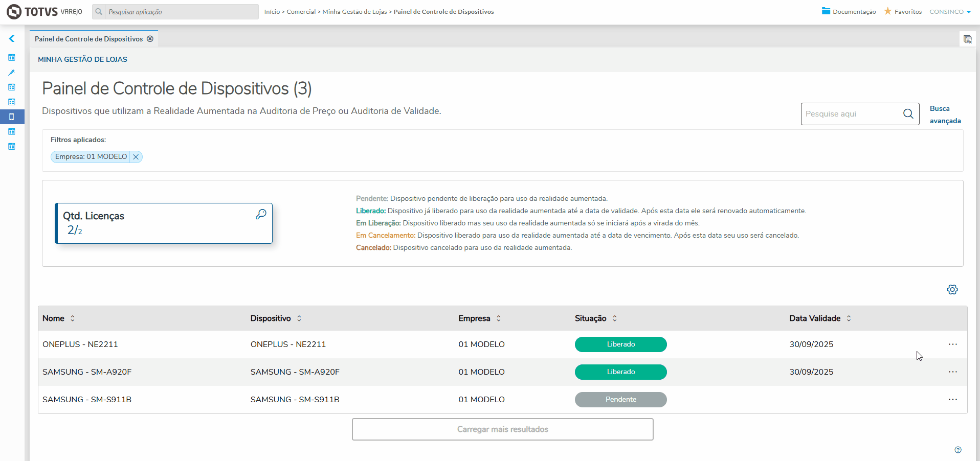Open table settings gear icon

coord(952,290)
